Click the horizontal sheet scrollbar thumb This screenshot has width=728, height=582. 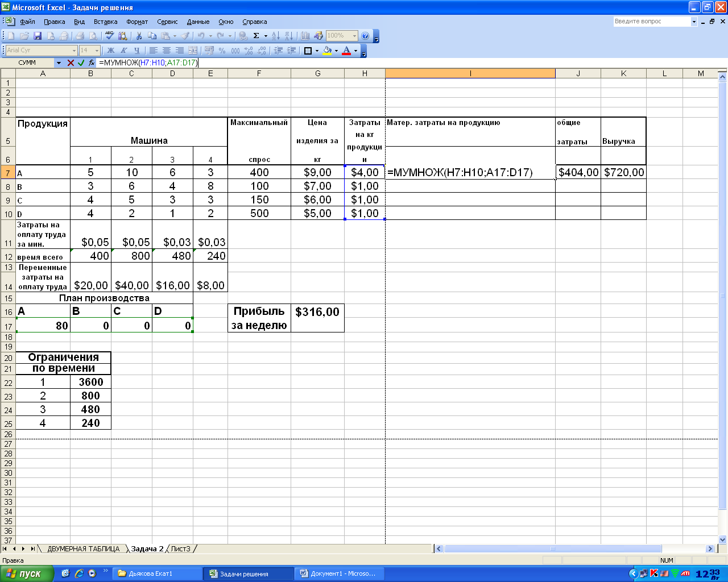pos(553,548)
